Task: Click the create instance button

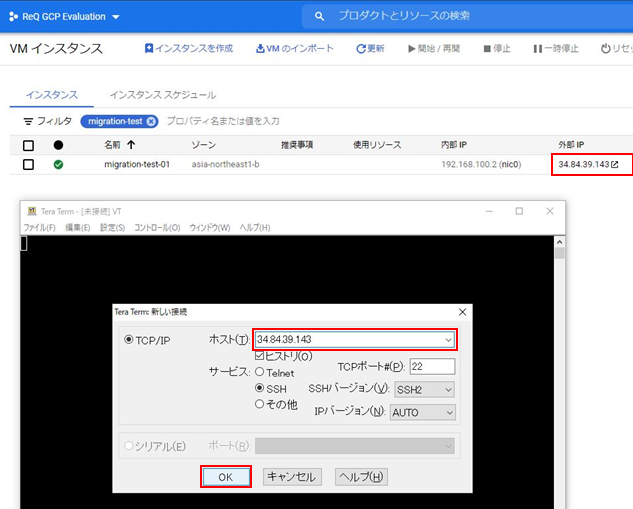Action: (x=189, y=48)
